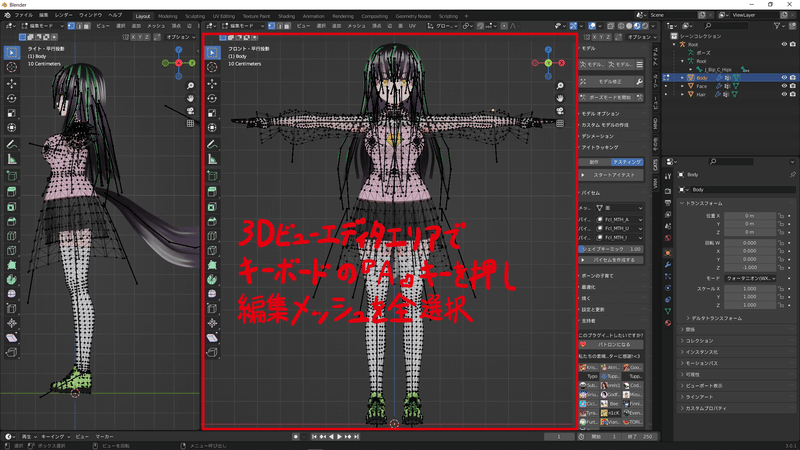Open the ヘルプ menu

tap(115, 15)
